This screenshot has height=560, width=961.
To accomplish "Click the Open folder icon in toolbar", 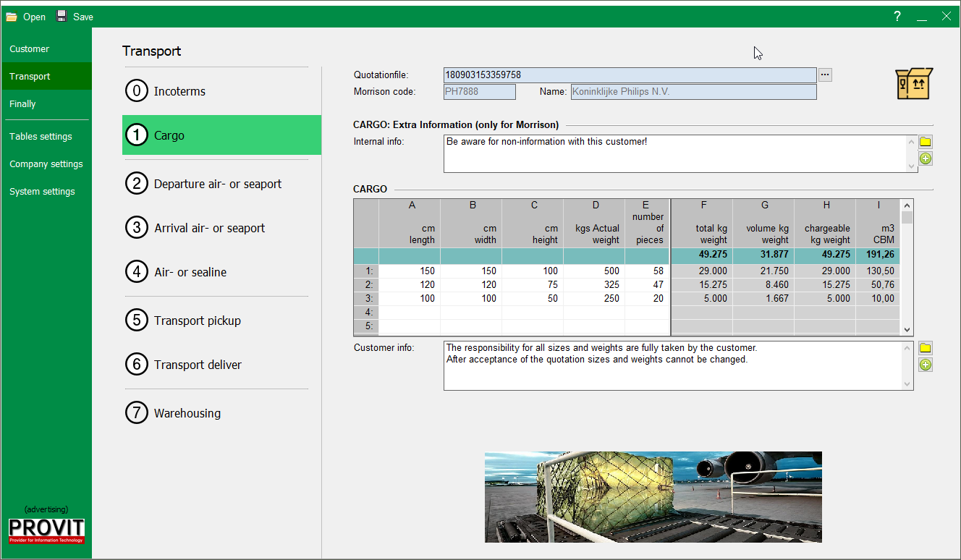I will pos(12,17).
